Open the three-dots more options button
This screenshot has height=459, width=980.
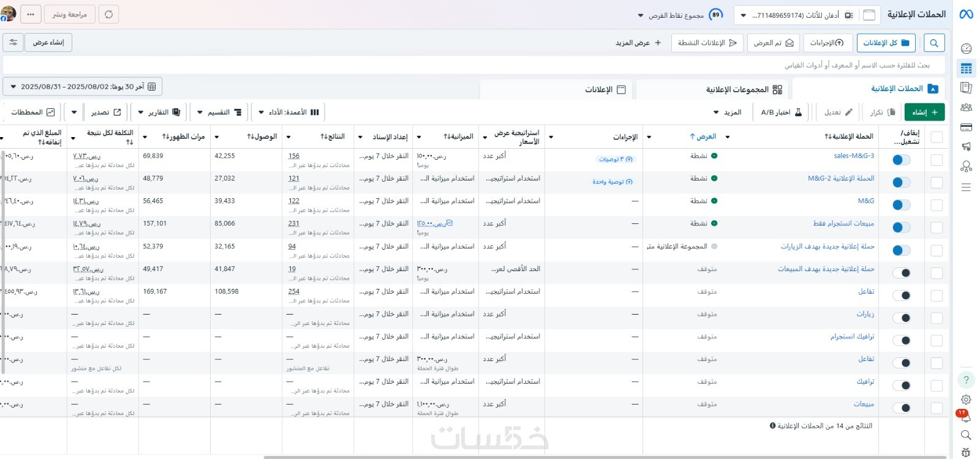[31, 14]
